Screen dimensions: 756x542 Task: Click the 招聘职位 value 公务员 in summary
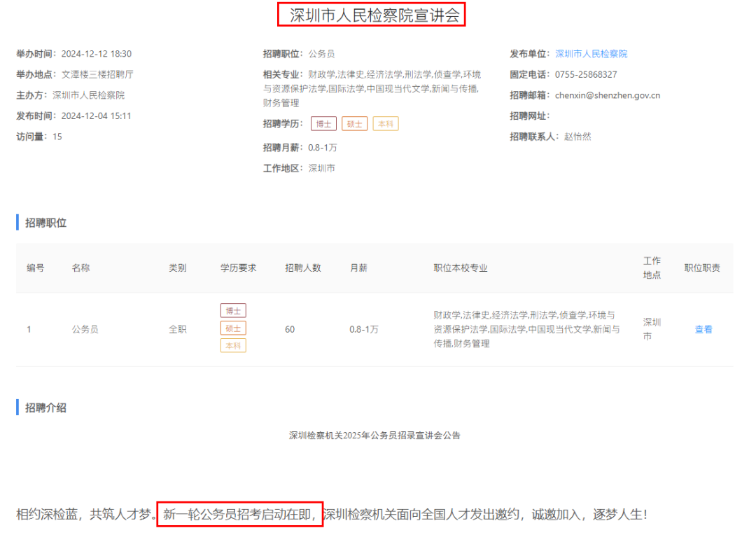(x=321, y=53)
